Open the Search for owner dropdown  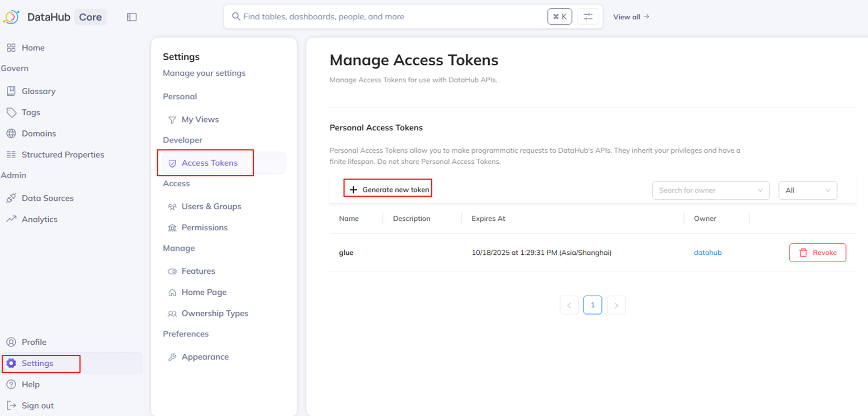(x=710, y=190)
